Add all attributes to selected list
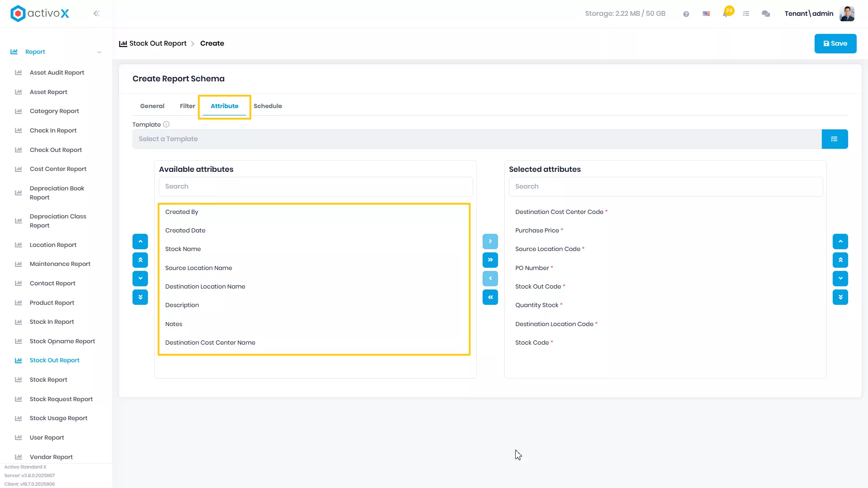868x488 pixels. (490, 260)
